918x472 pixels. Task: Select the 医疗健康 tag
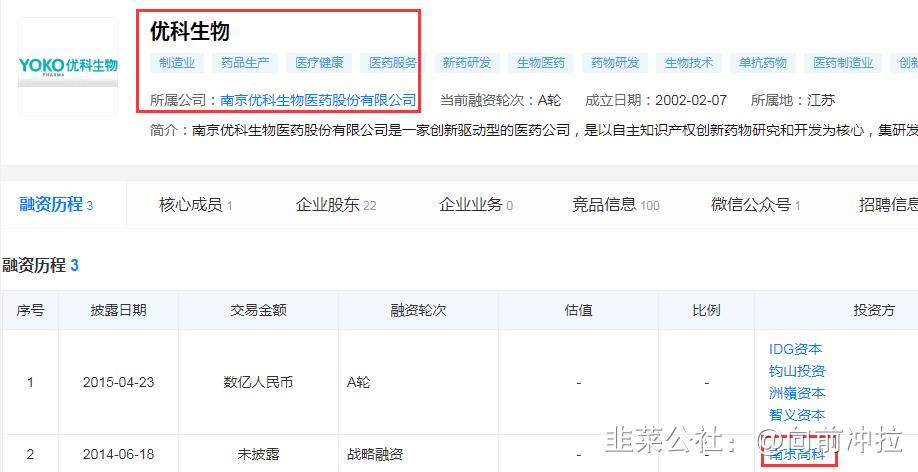point(318,63)
